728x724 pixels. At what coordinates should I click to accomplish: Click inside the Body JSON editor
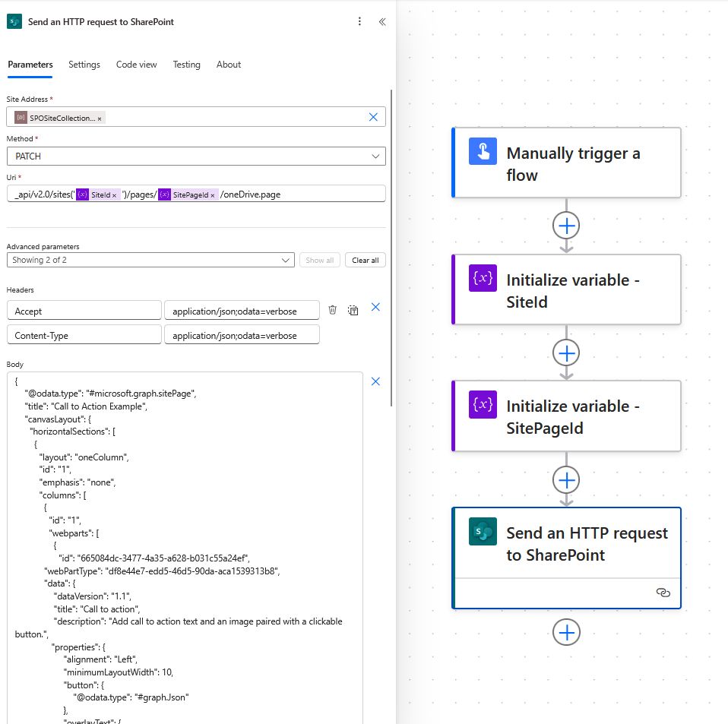(x=185, y=548)
